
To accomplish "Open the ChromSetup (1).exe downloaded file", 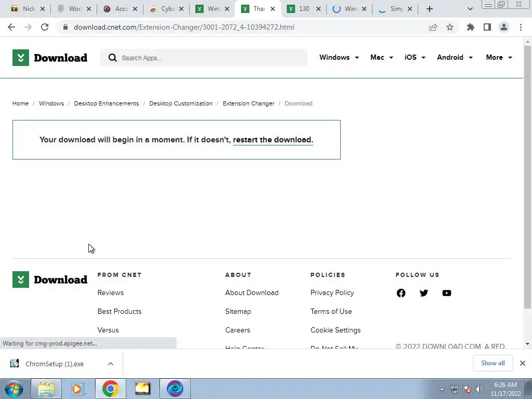I will [55, 364].
